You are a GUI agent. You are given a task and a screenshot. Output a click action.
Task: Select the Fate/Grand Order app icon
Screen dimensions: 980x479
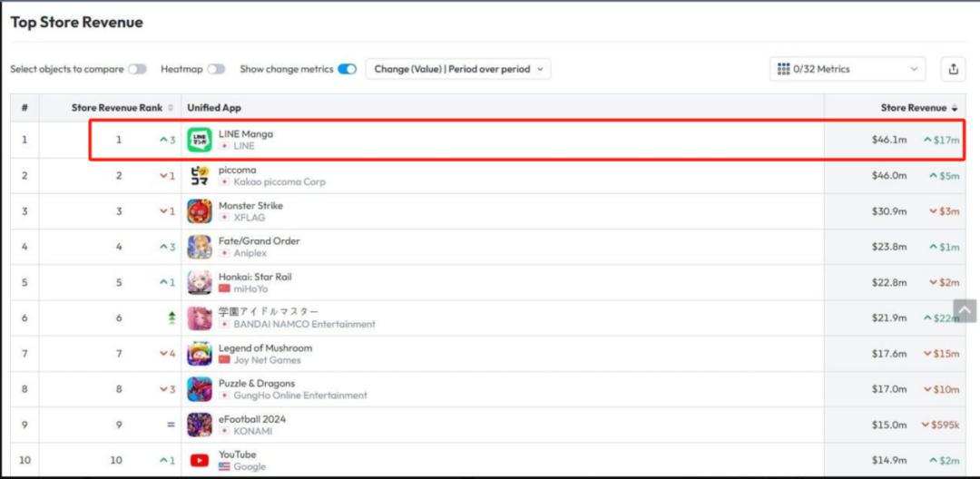tap(200, 247)
